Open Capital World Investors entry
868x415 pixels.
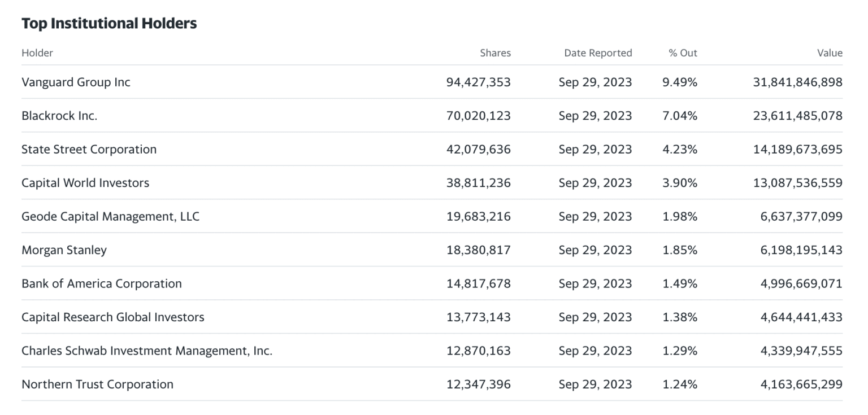tap(85, 183)
